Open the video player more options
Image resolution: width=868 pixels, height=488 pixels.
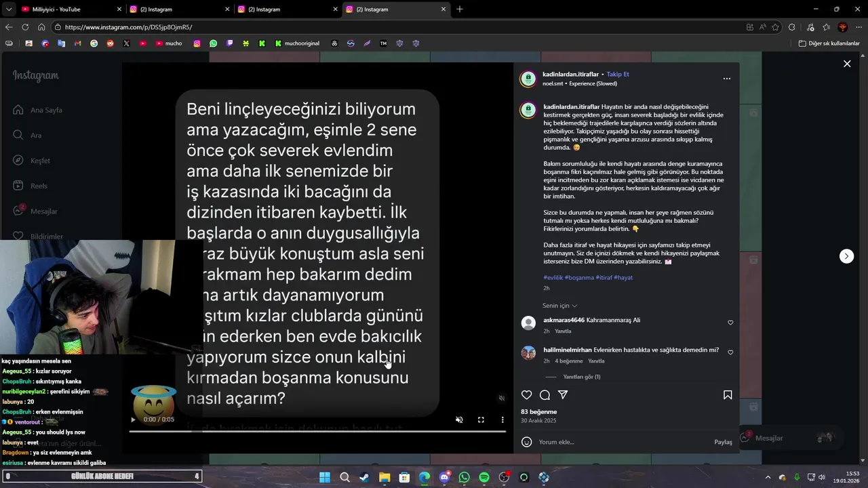coord(502,420)
